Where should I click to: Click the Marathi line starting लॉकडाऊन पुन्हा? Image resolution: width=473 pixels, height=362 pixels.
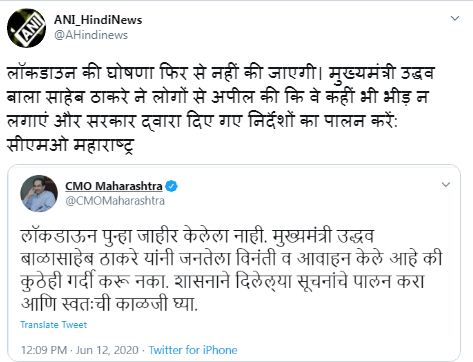197,236
